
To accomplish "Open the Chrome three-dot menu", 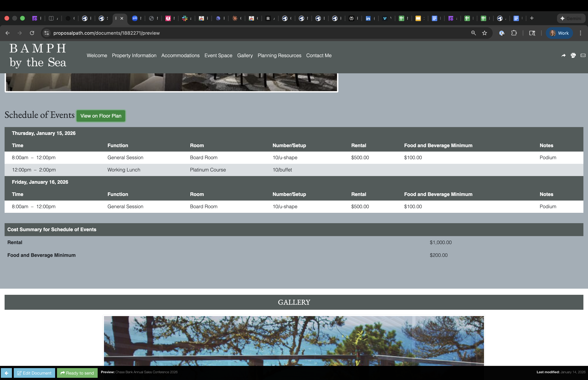I will (580, 33).
